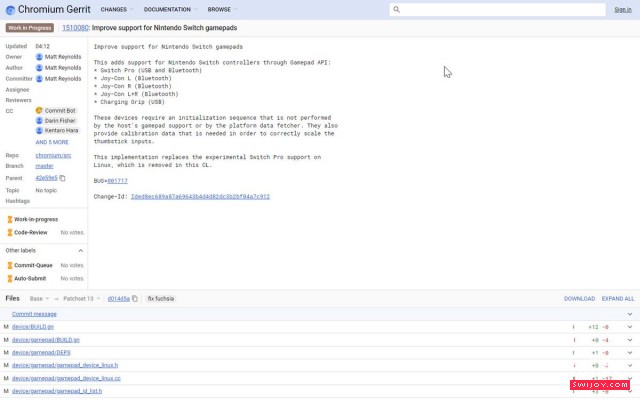Screen dimensions: 640x400
Task: Click Matt Reynolds name in Owner row
Action: (63, 57)
